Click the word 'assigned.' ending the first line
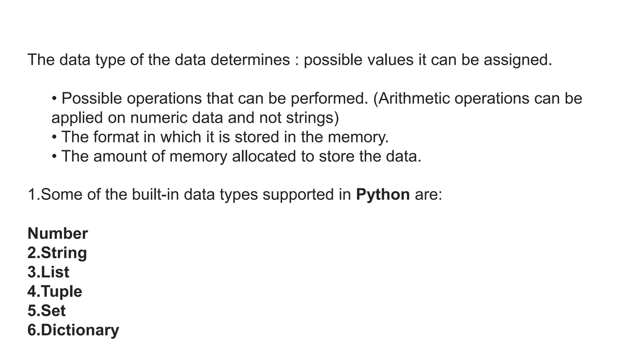Image resolution: width=644 pixels, height=362 pixels. (518, 60)
